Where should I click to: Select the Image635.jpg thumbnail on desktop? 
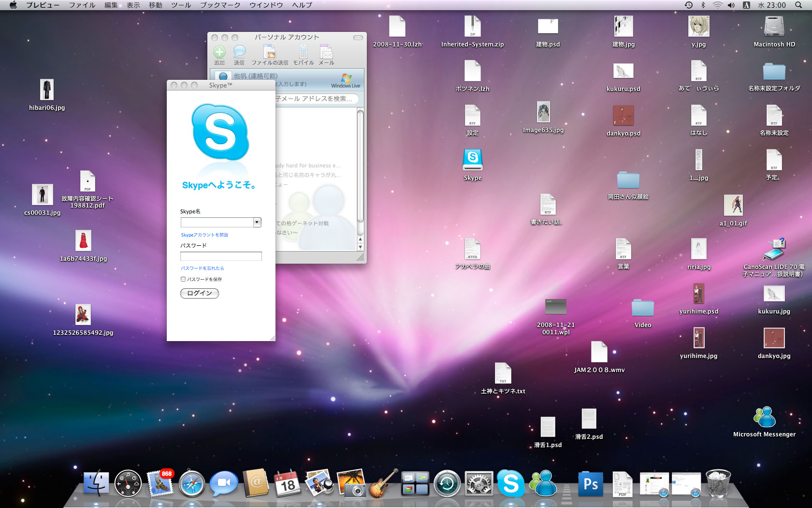pos(543,112)
